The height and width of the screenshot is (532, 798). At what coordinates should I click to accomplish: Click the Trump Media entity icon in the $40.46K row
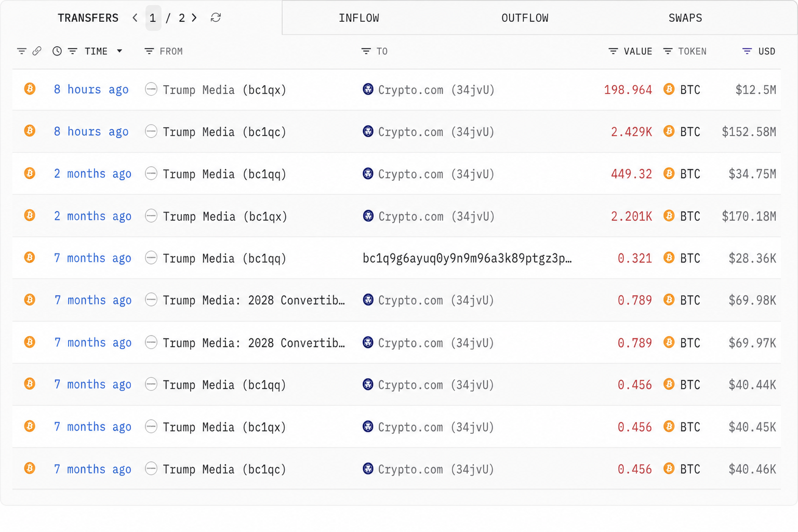click(151, 469)
